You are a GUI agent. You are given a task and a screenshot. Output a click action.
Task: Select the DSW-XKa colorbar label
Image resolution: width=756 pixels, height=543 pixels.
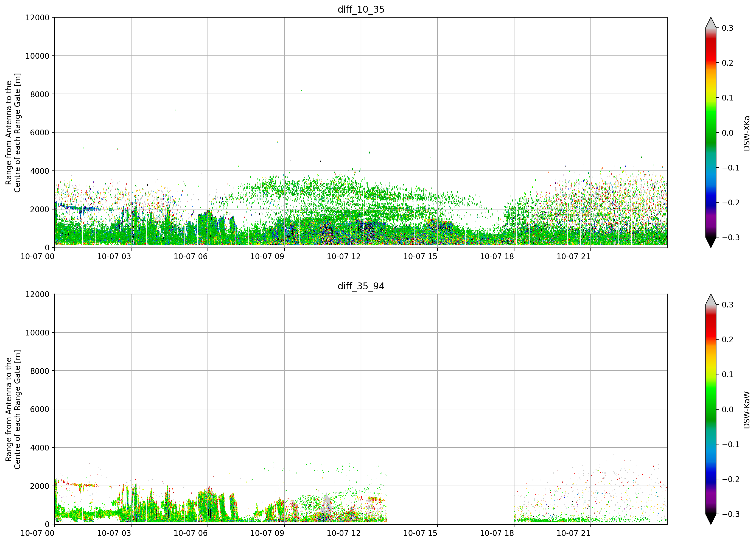[x=747, y=133]
